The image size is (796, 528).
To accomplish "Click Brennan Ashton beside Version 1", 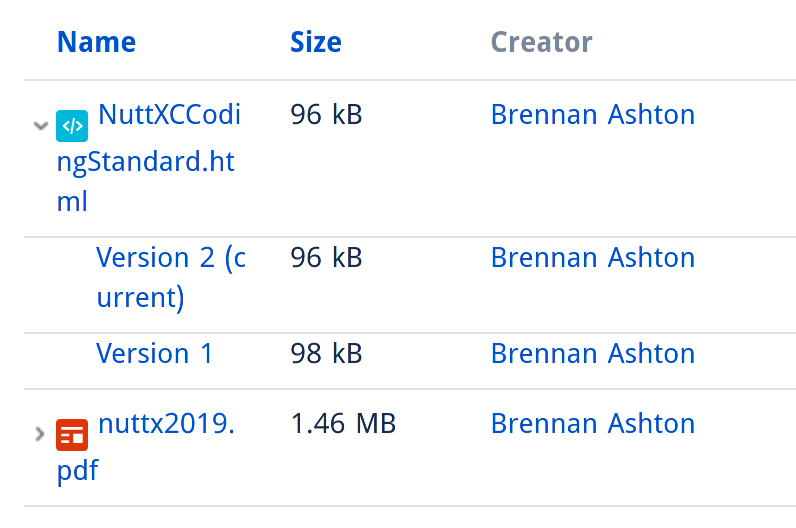I will [592, 353].
